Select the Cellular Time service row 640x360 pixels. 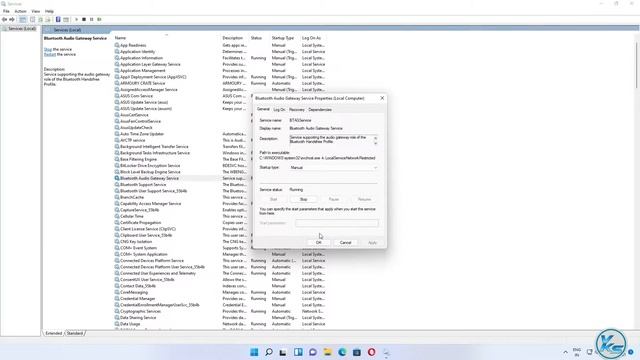point(182,216)
